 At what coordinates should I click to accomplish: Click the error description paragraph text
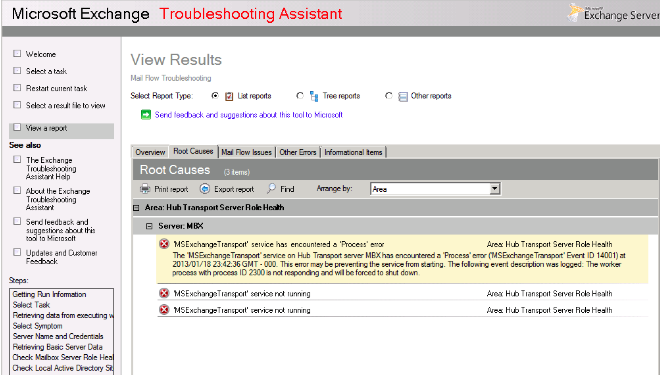tap(399, 264)
